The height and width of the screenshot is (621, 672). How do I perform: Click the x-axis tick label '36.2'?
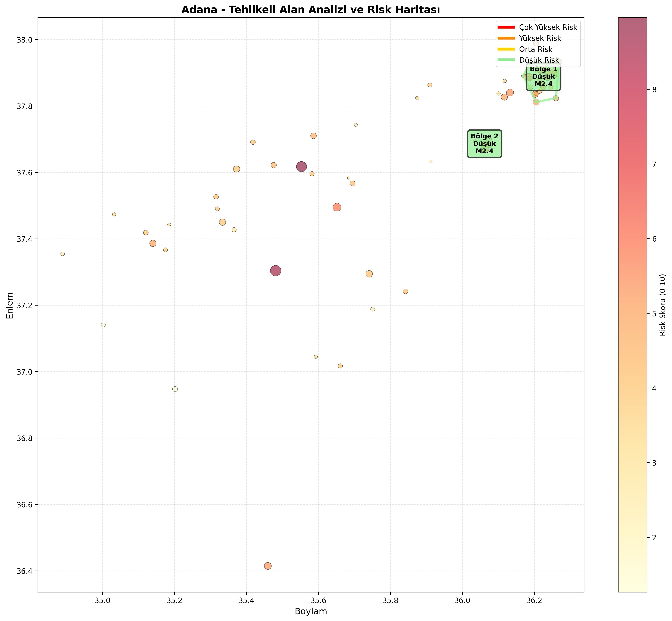pos(534,600)
